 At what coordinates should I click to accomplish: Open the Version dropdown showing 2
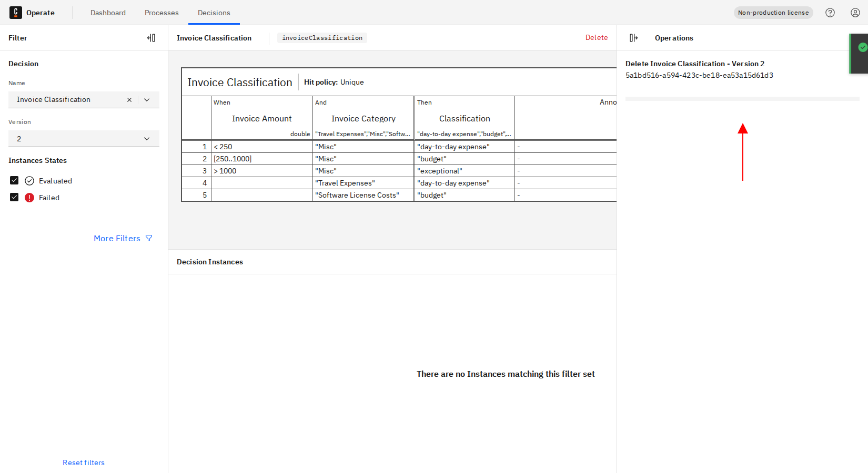click(147, 138)
